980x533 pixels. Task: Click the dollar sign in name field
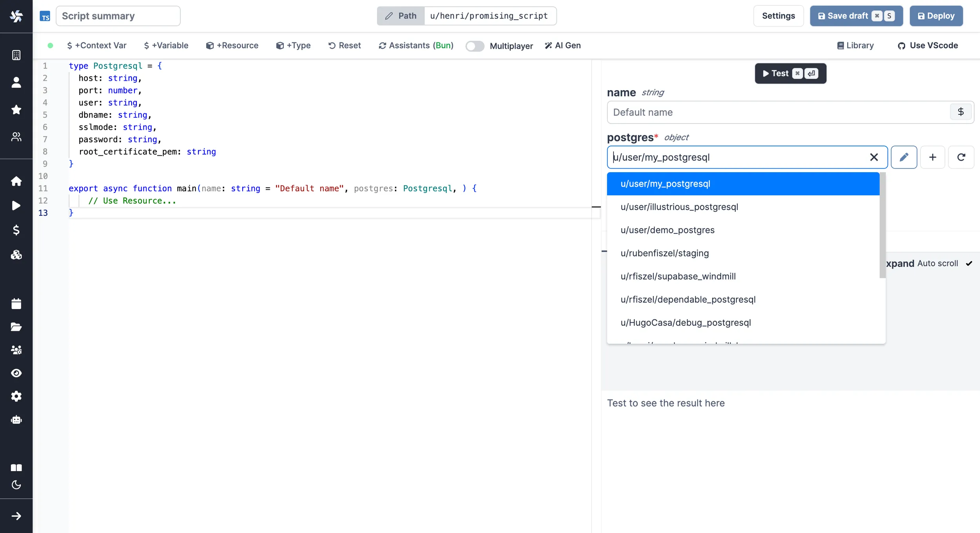[x=960, y=112]
